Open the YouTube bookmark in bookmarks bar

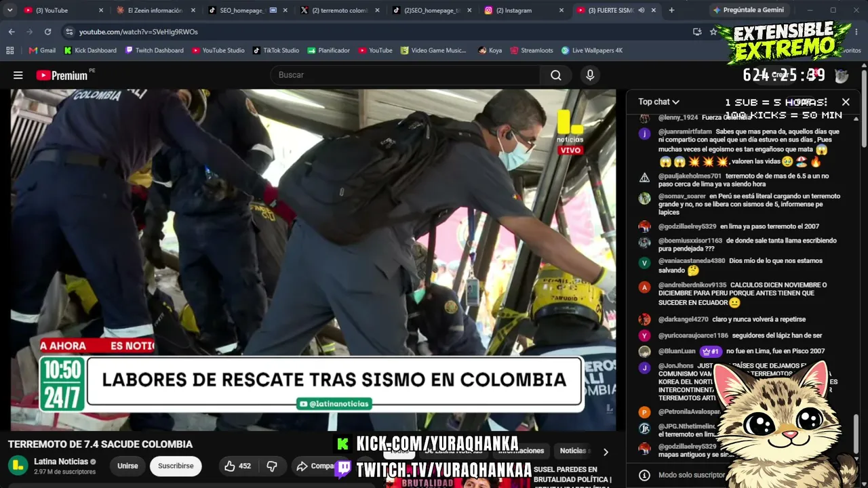point(376,50)
